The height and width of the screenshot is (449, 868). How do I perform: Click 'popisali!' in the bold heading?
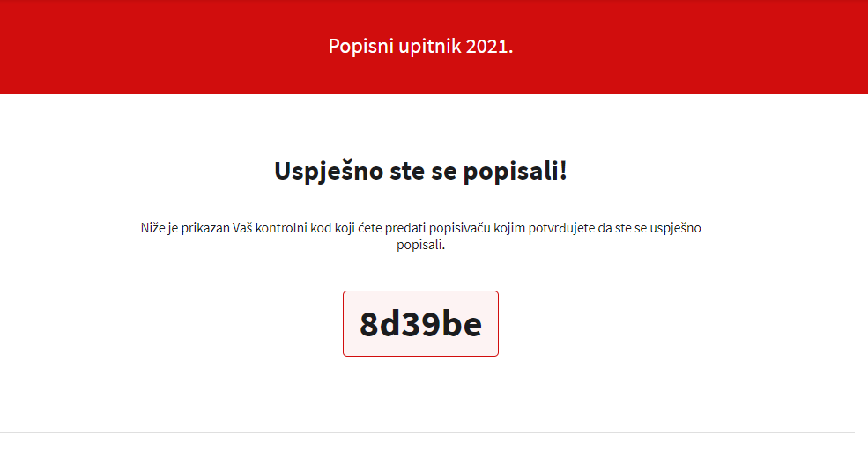(516, 171)
